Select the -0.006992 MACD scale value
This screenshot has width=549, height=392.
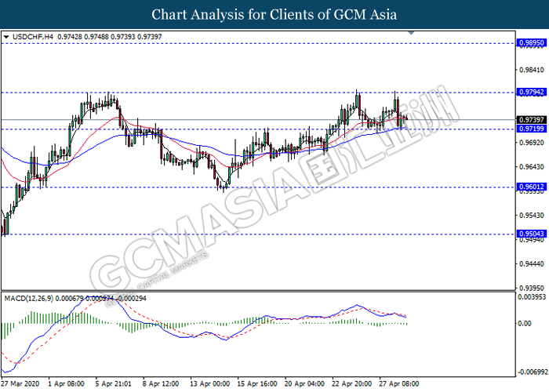[529, 371]
